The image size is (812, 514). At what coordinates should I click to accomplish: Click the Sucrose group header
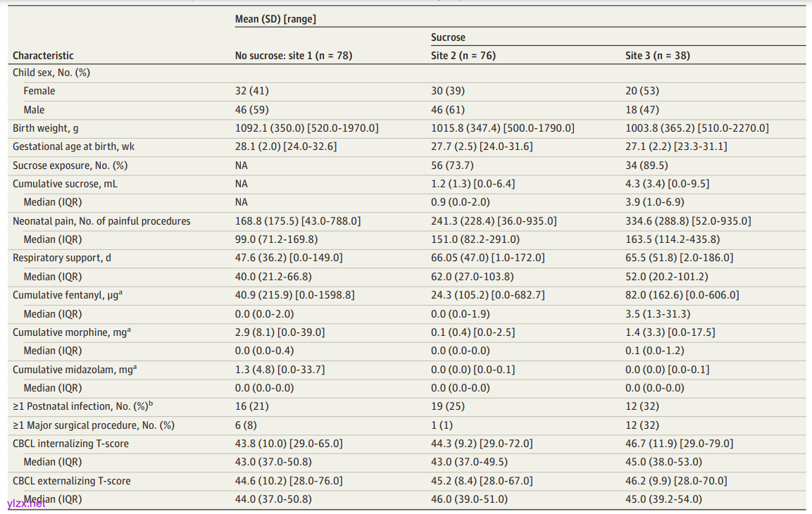(x=448, y=37)
